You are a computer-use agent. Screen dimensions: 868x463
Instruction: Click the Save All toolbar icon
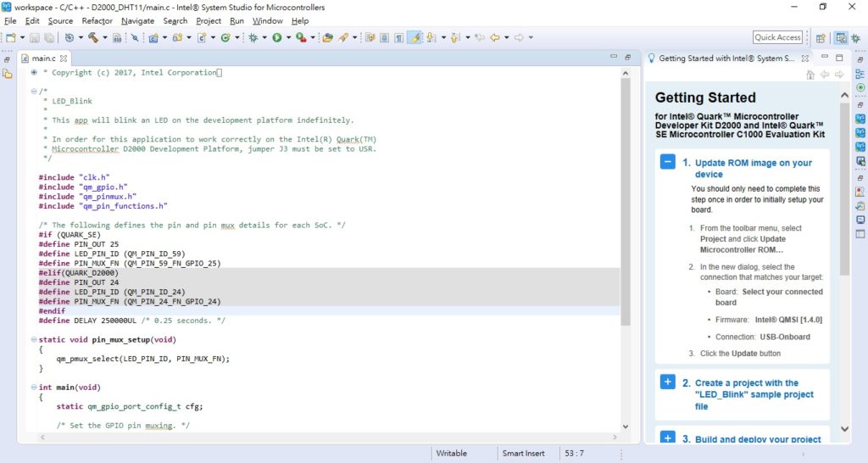48,37
